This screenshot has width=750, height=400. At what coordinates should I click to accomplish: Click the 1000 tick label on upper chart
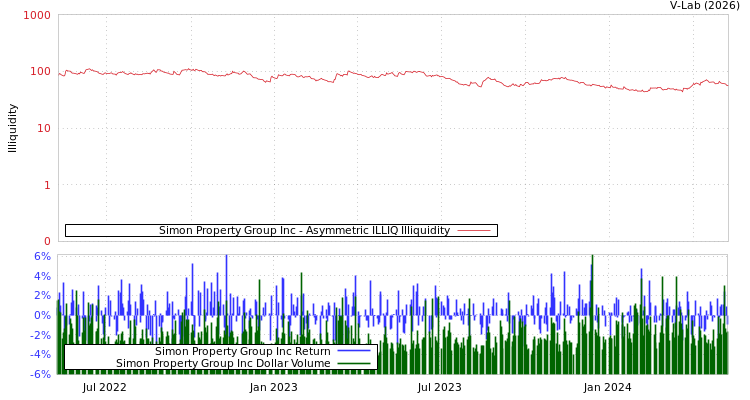[37, 16]
